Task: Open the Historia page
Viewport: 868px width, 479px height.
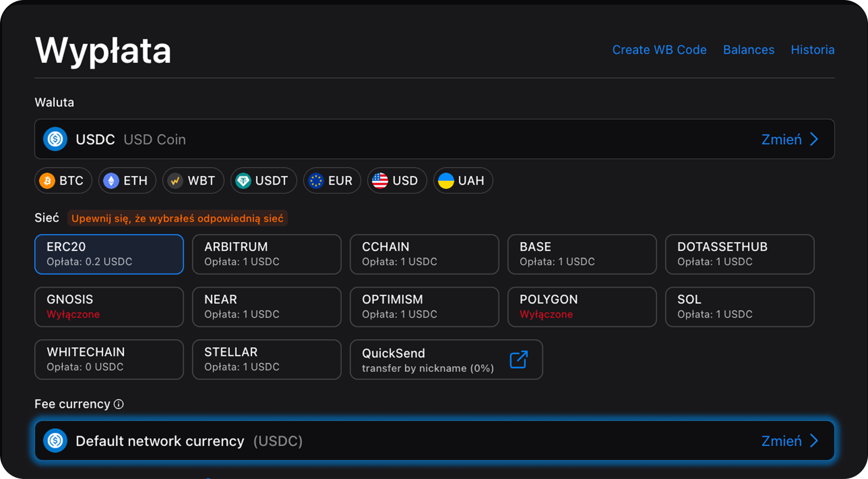Action: coord(812,50)
